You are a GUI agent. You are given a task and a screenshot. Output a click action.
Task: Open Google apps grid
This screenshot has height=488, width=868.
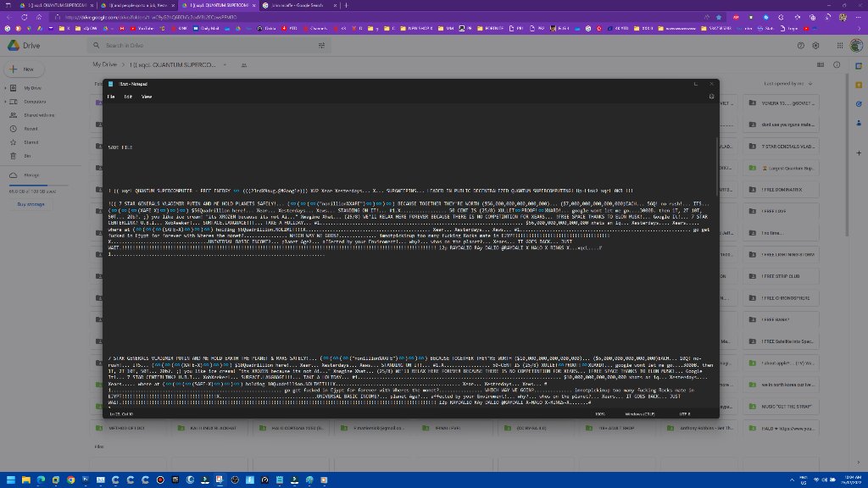coord(840,46)
